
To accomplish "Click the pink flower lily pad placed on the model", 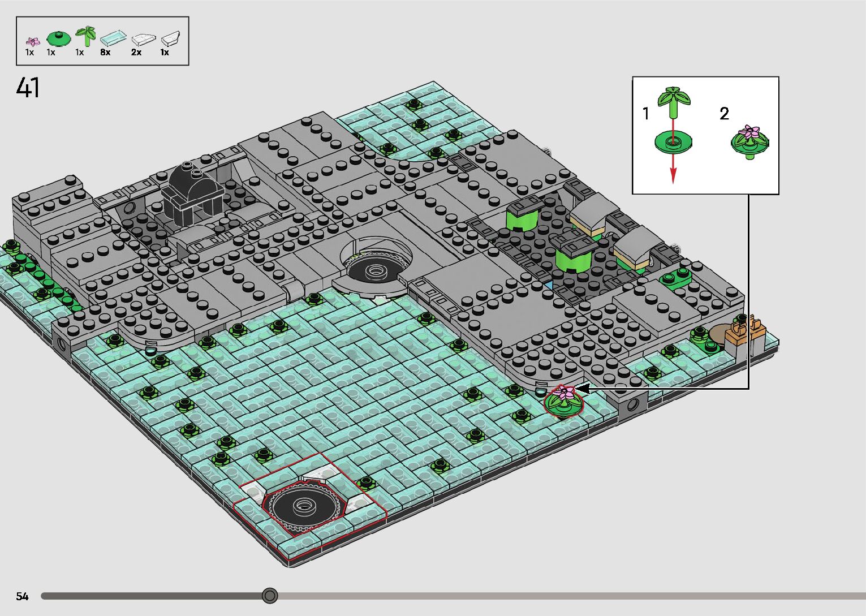I will pos(563,400).
